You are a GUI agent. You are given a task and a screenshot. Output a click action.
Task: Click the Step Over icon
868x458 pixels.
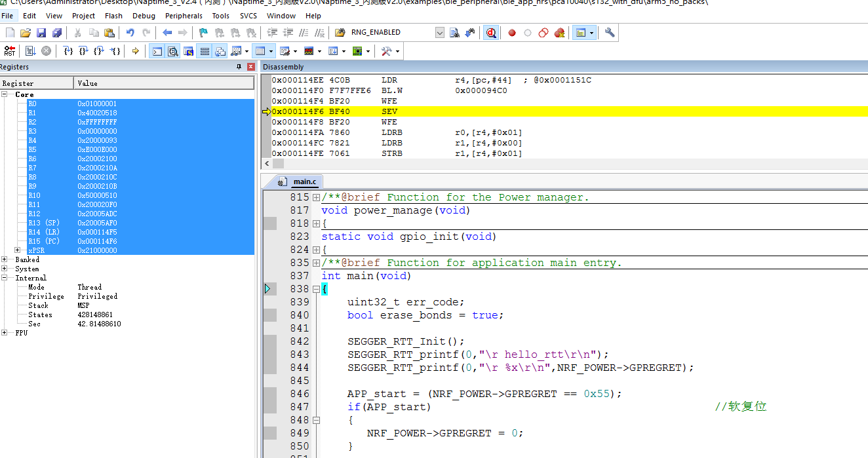pos(83,50)
